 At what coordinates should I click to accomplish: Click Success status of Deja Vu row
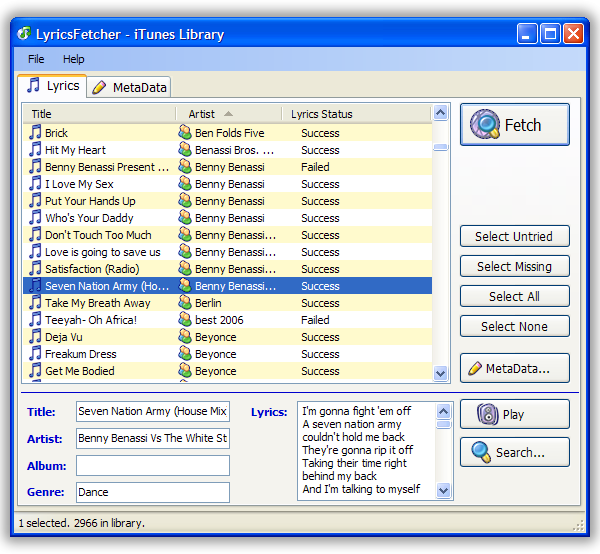[320, 337]
